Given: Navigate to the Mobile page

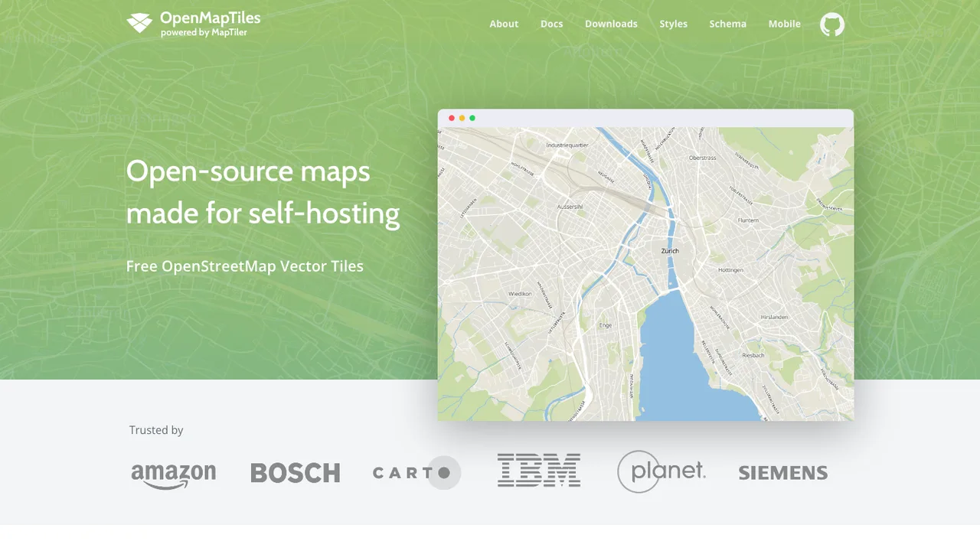Looking at the screenshot, I should pos(785,24).
